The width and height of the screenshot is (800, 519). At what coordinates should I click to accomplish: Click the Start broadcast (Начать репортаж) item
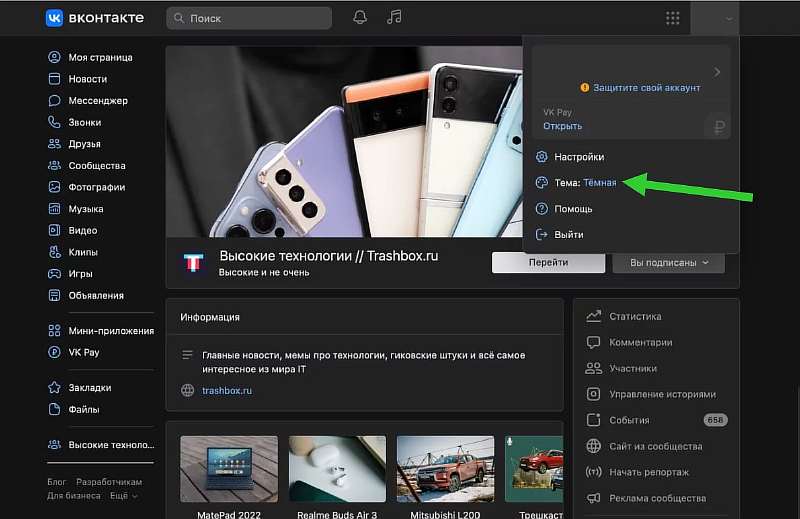point(649,472)
